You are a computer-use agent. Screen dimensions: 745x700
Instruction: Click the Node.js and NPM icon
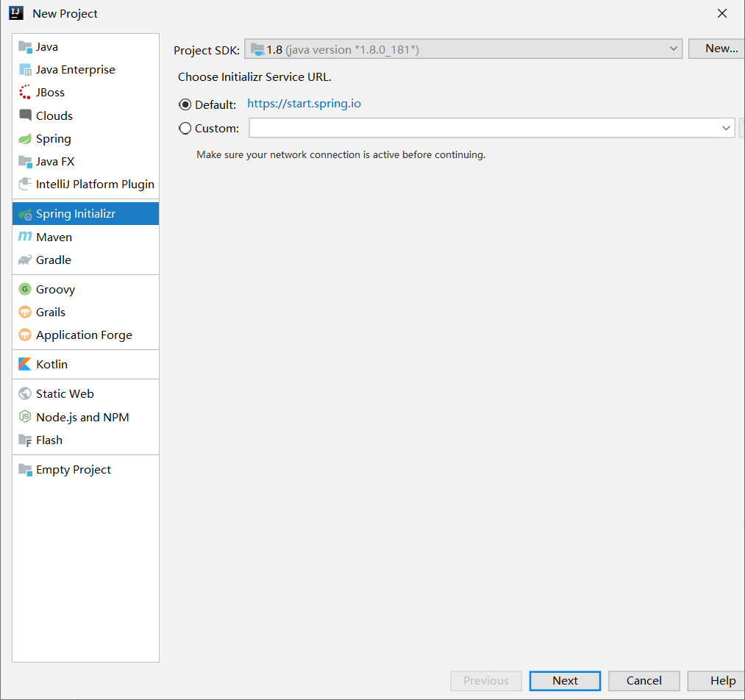click(25, 417)
